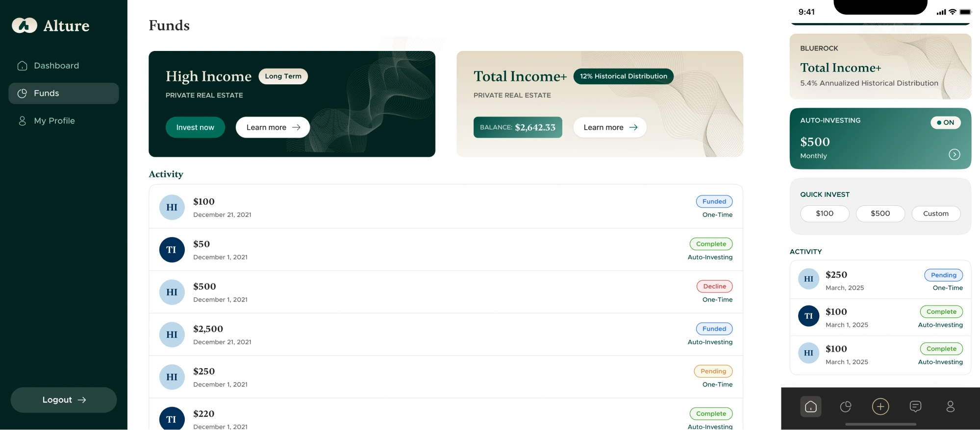
Task: Click Funded status on $100 December row
Action: coord(714,201)
